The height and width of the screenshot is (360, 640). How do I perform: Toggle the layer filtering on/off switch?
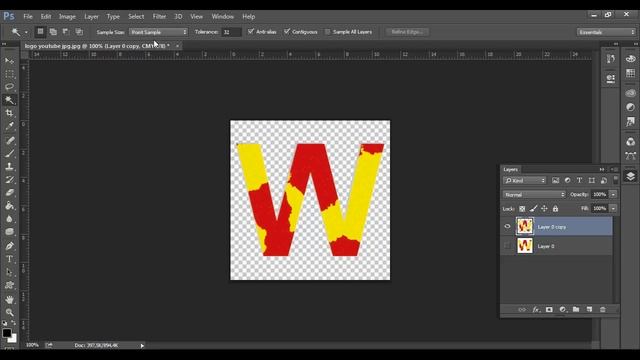click(x=616, y=180)
